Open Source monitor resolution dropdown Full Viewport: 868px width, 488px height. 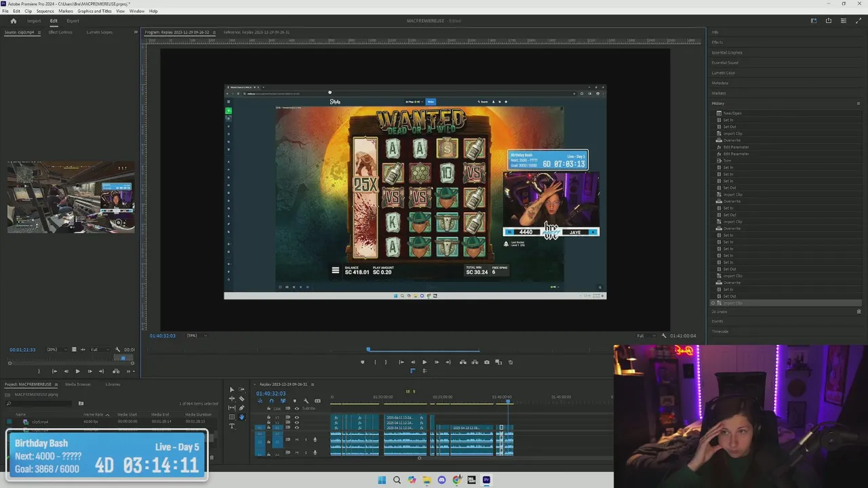point(100,350)
